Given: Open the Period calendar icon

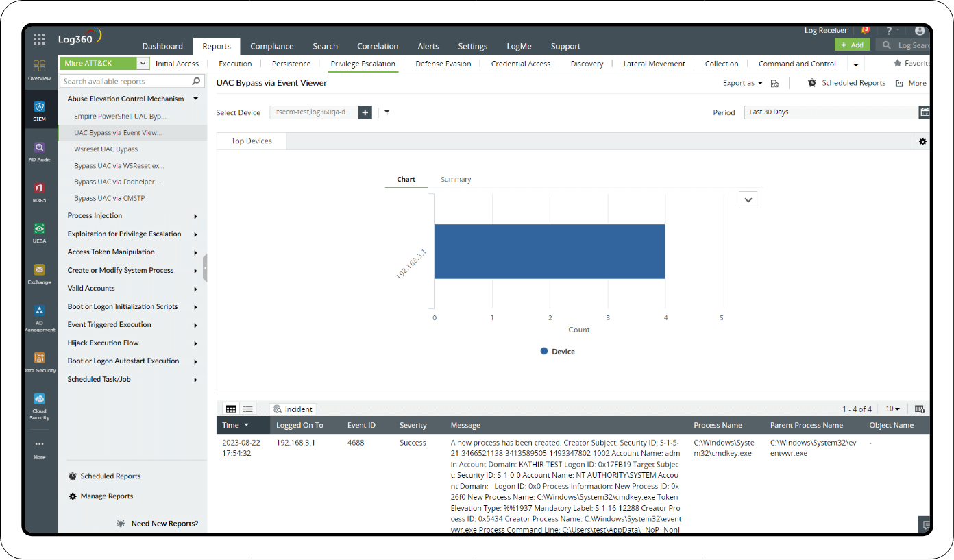Looking at the screenshot, I should (925, 112).
